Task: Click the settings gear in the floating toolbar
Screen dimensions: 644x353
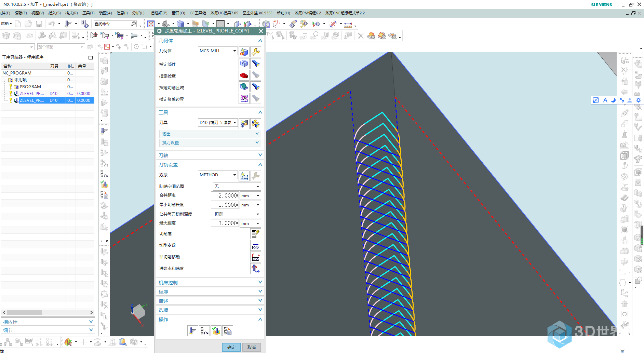Action: coord(638,100)
